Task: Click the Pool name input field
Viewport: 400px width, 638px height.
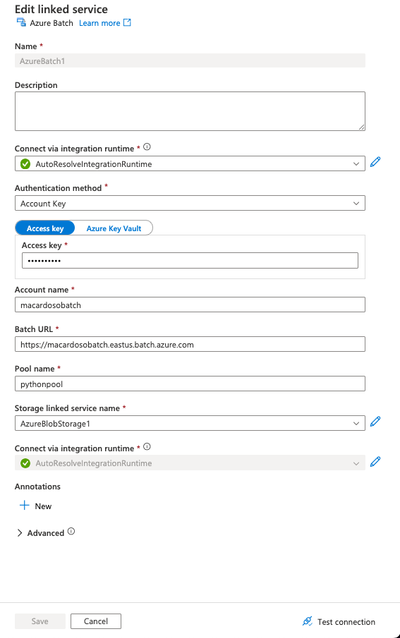Action: tap(190, 384)
